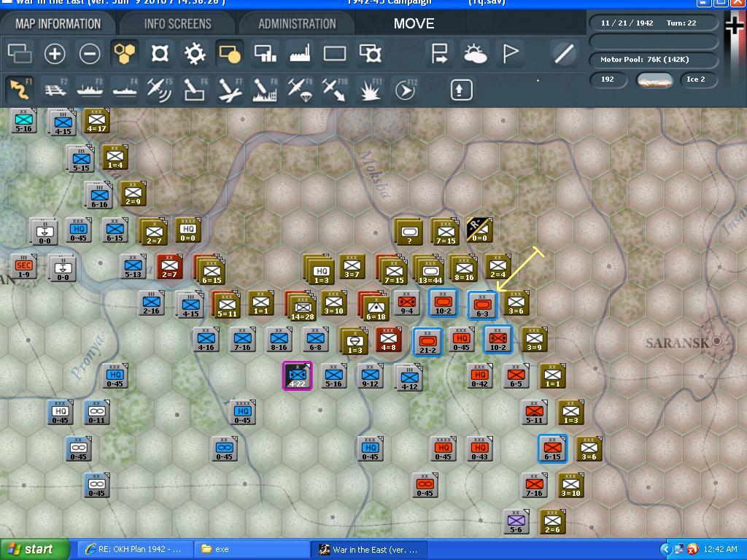Image resolution: width=747 pixels, height=560 pixels.
Task: Click the flag with arrow icon
Action: (438, 53)
